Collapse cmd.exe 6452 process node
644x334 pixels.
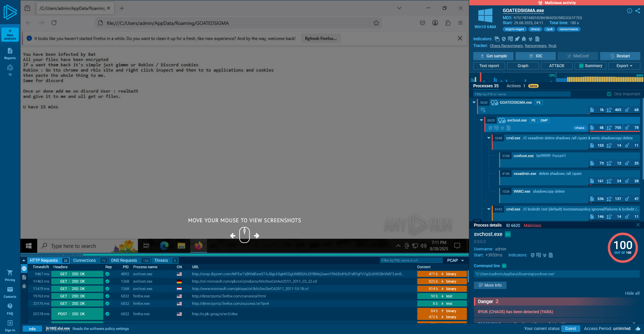pyautogui.click(x=489, y=209)
